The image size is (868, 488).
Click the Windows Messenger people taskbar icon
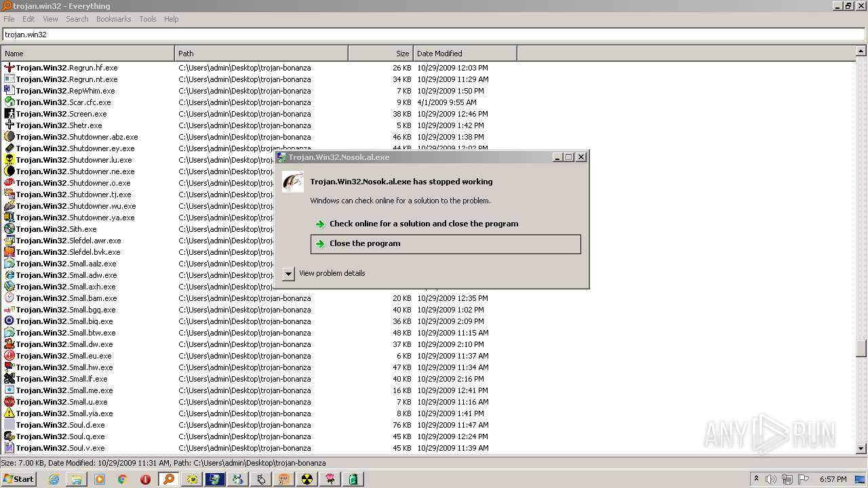pos(238,479)
